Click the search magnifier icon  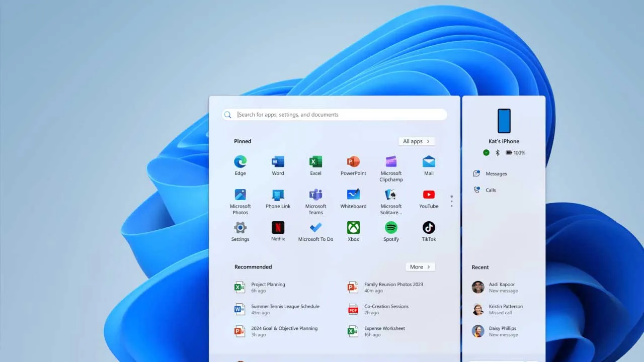[x=228, y=115]
